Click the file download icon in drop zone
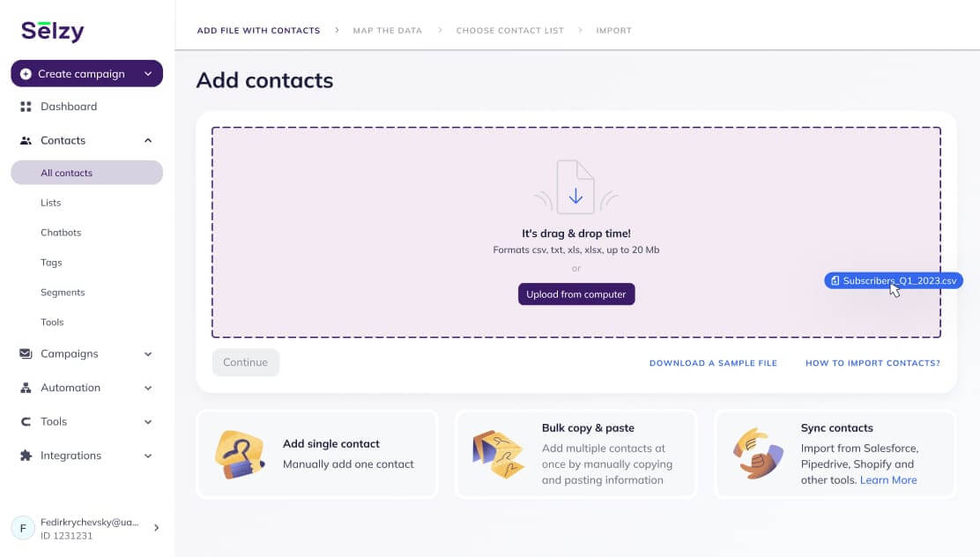 [x=576, y=187]
